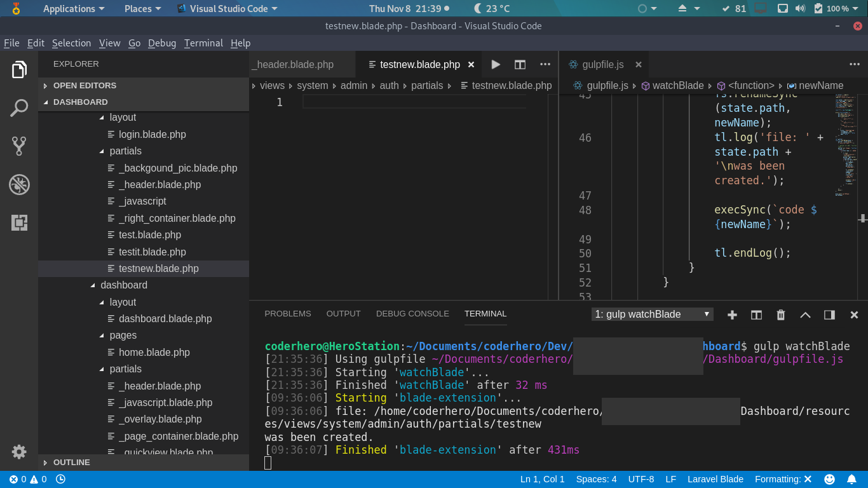
Task: Open feedback smiley in status bar
Action: [829, 479]
